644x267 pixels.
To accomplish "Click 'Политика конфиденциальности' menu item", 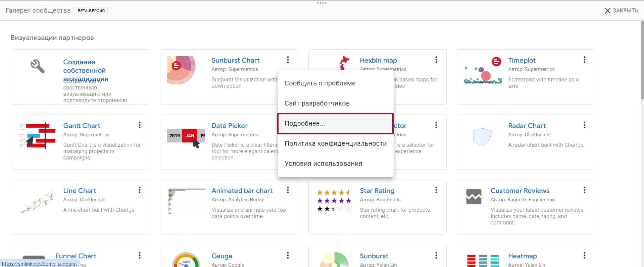I will (x=336, y=143).
